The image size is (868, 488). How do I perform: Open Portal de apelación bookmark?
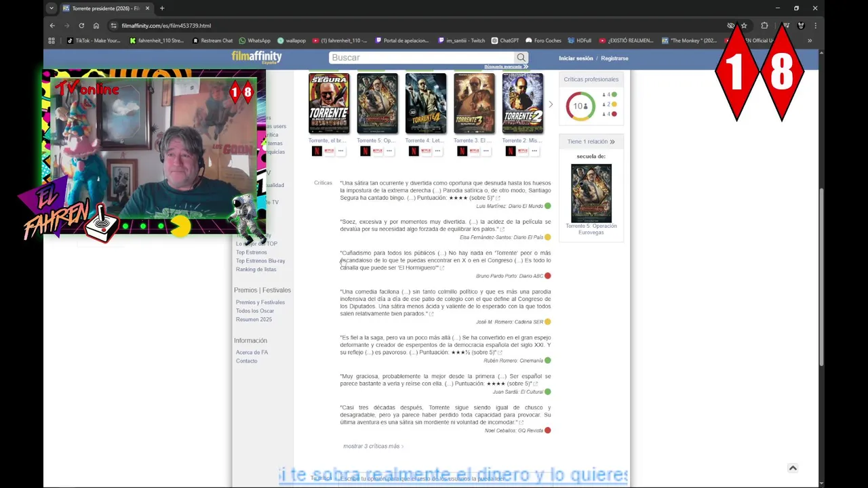(402, 41)
